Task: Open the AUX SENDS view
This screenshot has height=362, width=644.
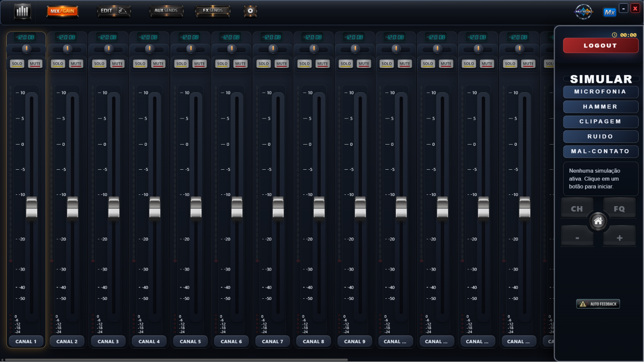Action: click(x=166, y=11)
